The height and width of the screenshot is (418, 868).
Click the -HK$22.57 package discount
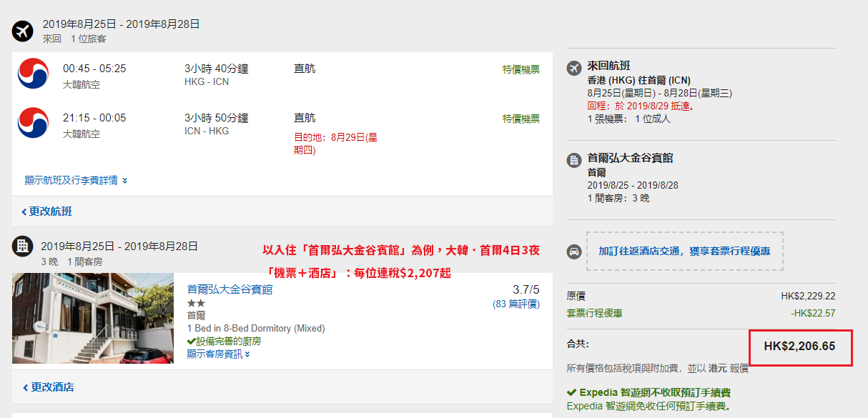[x=812, y=313]
